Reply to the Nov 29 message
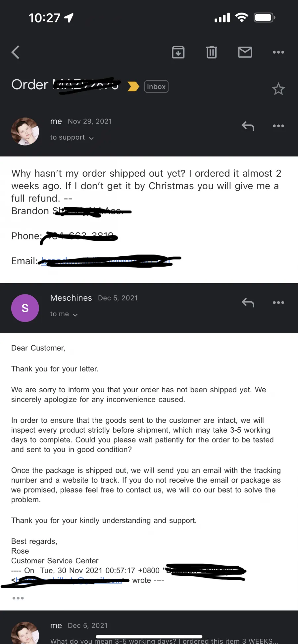The image size is (298, 644). (248, 126)
